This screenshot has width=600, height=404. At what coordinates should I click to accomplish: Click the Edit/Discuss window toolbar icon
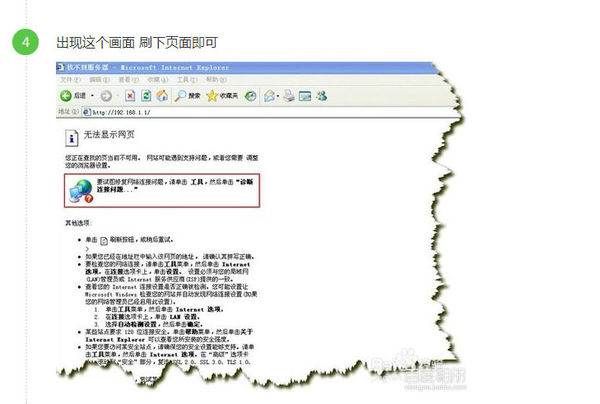coord(305,96)
